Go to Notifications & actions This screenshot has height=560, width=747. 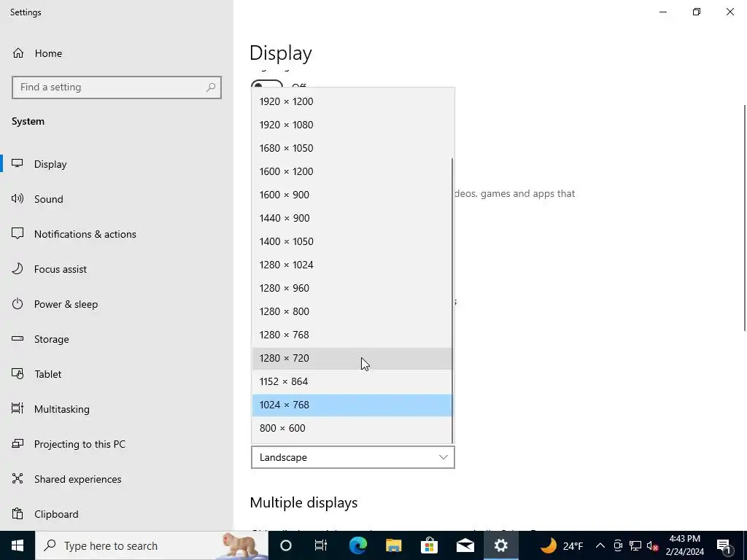pyautogui.click(x=117, y=234)
